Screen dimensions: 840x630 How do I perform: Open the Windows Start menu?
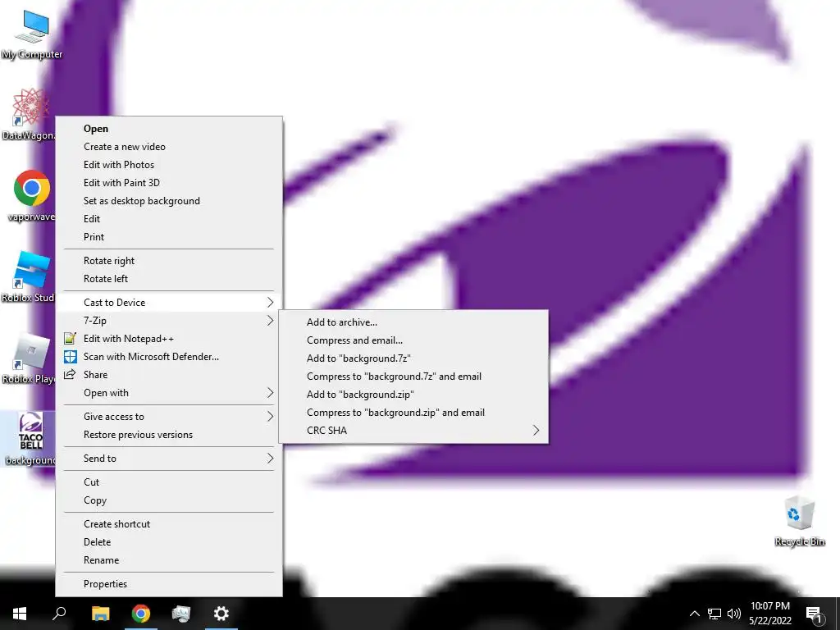[x=20, y=614]
